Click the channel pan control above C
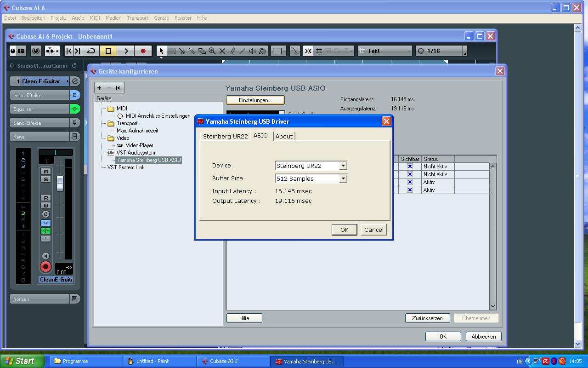 [x=56, y=152]
